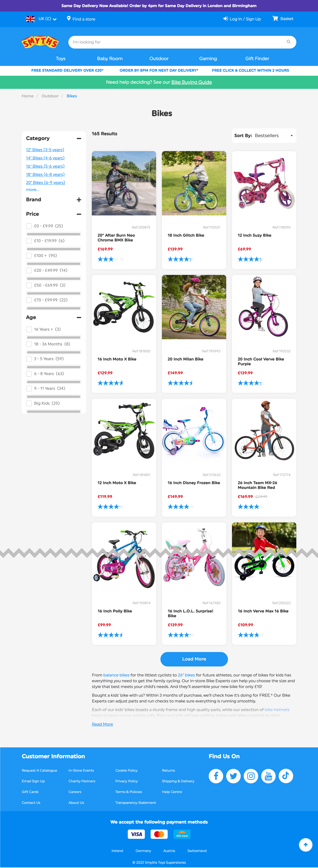
Task: Expand the Brand filter section
Action: (x=79, y=200)
